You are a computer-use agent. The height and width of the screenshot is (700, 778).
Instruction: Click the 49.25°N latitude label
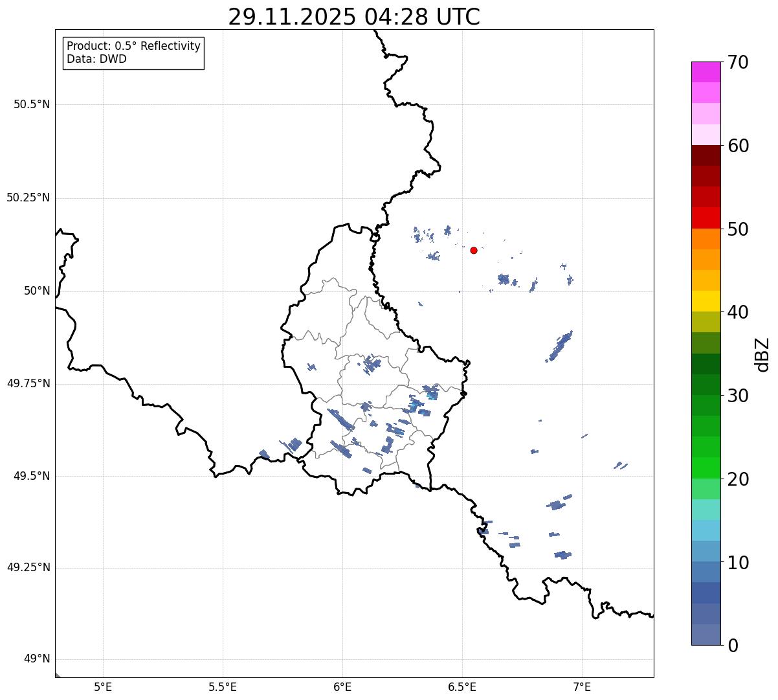pyautogui.click(x=28, y=567)
